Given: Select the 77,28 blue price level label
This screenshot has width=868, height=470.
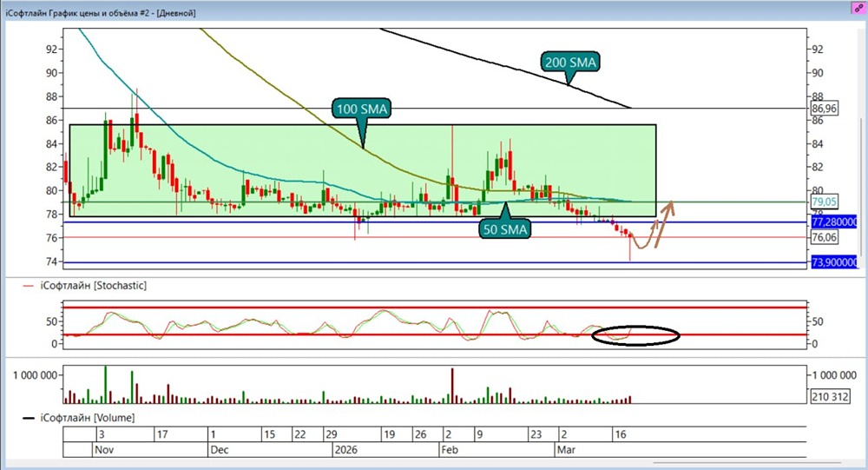Looking at the screenshot, I should click(834, 222).
